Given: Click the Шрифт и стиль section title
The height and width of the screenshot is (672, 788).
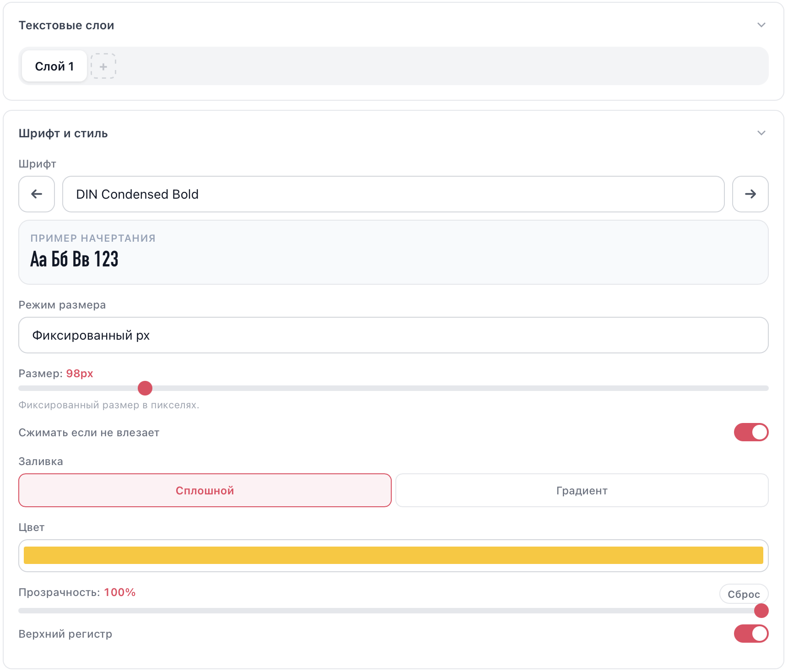Looking at the screenshot, I should pyautogui.click(x=63, y=133).
